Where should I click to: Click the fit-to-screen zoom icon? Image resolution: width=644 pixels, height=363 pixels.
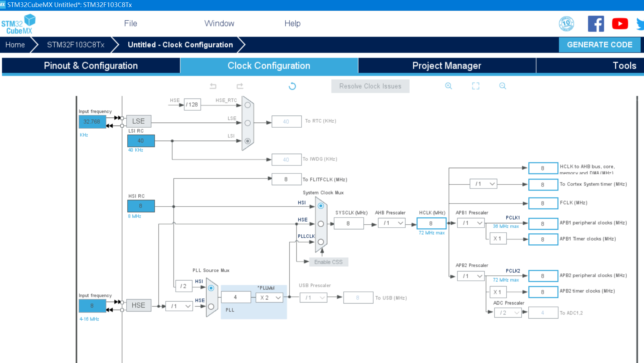(476, 86)
